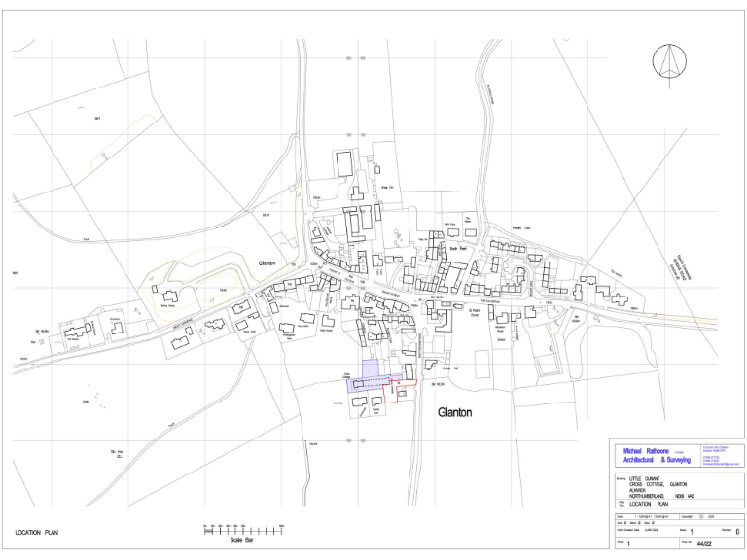The width and height of the screenshot is (747, 560).
Task: Click the sheet number '1' in title block
Action: click(628, 543)
